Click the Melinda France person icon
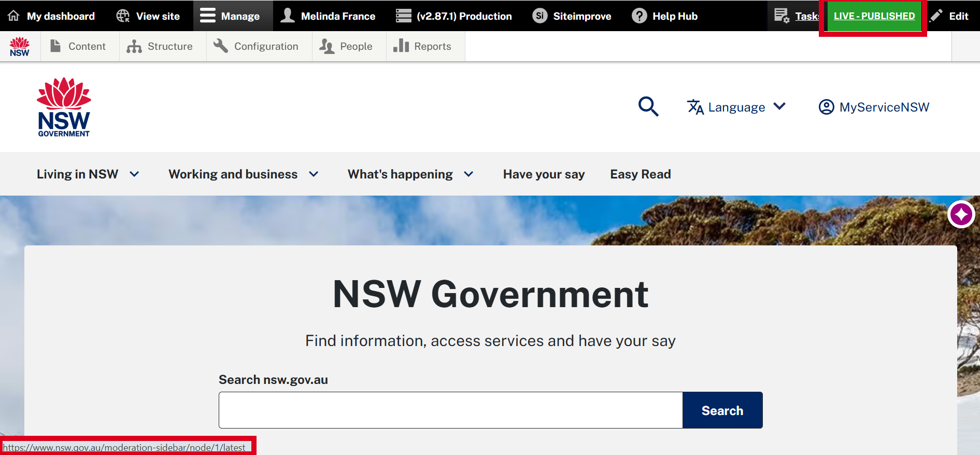The height and width of the screenshot is (455, 980). (x=288, y=16)
